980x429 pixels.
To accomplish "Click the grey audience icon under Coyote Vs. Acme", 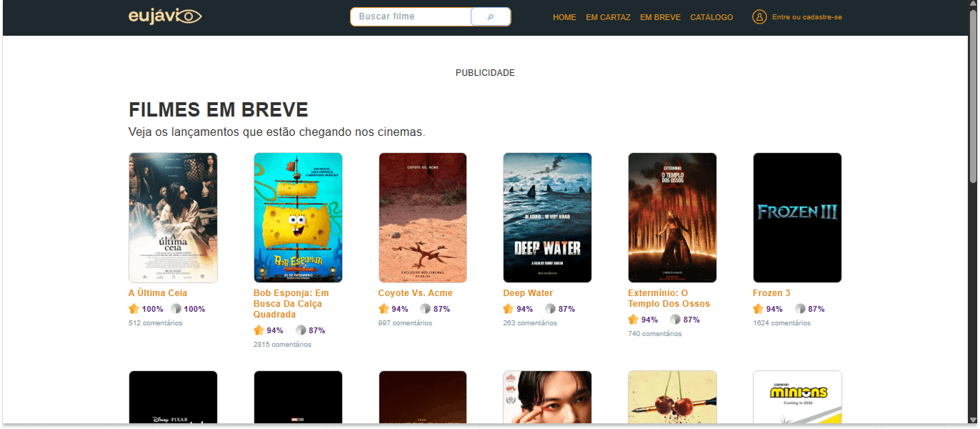I will click(425, 309).
